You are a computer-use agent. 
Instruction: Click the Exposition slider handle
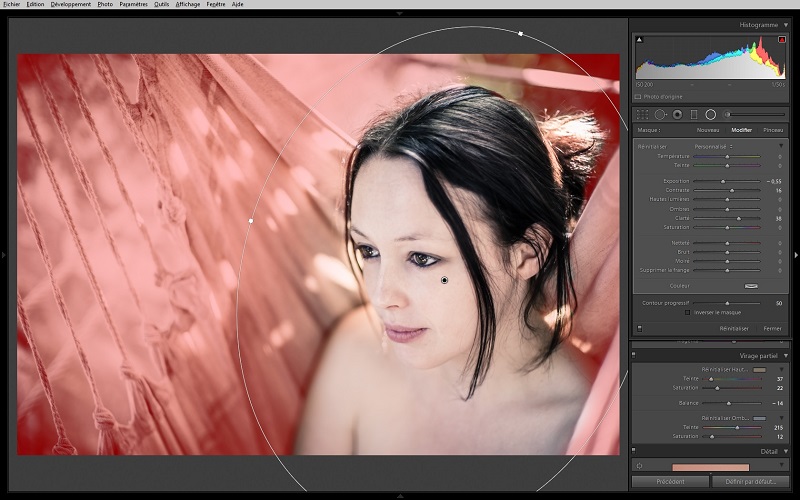pyautogui.click(x=723, y=181)
